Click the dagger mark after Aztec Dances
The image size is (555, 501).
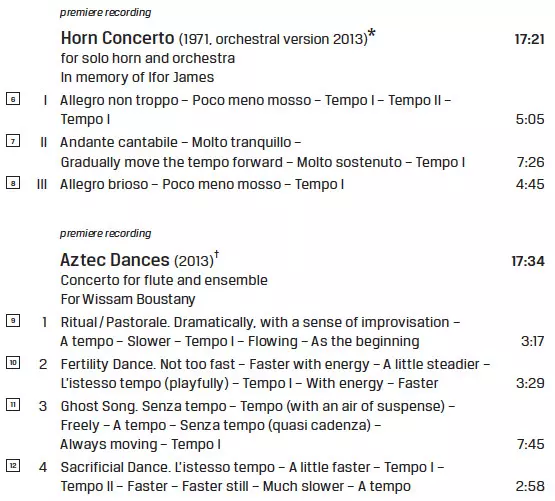pyautogui.click(x=217, y=254)
